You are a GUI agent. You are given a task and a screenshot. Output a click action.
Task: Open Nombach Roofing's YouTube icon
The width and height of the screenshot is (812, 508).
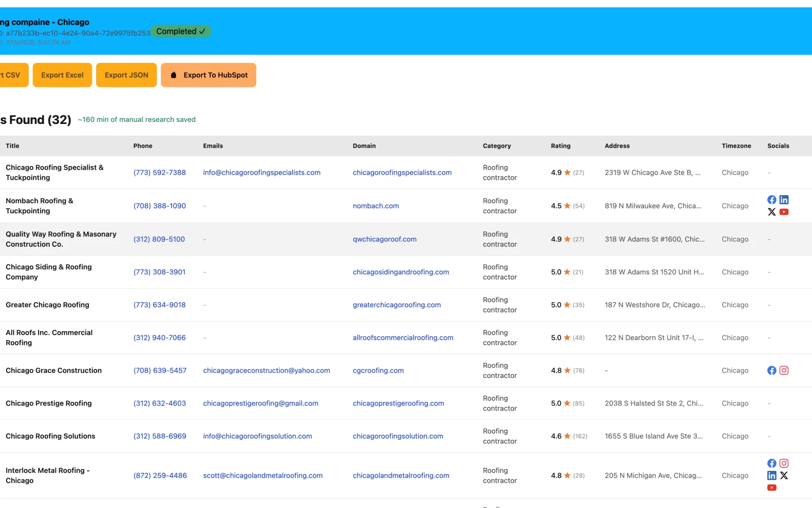(x=784, y=212)
